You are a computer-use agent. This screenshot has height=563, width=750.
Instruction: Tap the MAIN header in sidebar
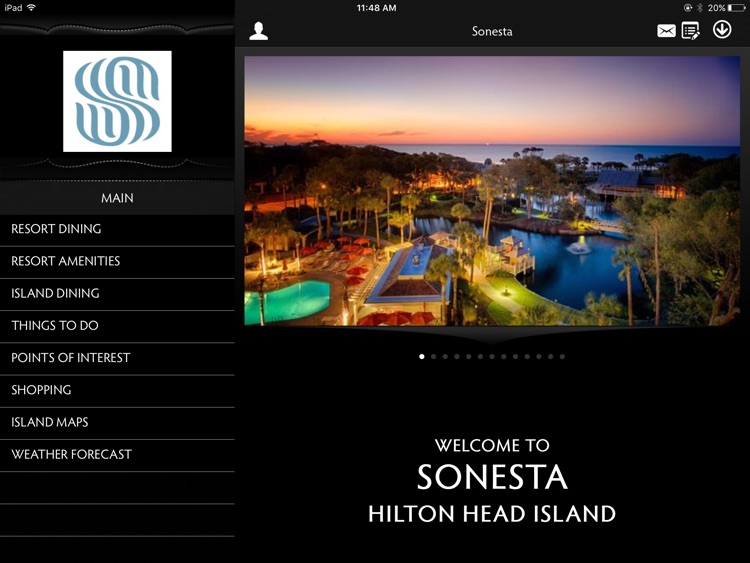point(117,198)
